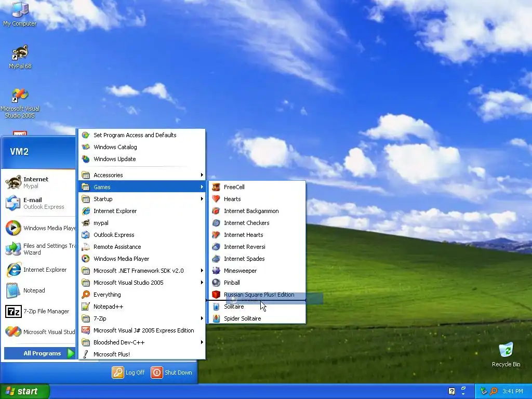Open Internet Explorer in All Programs menu
This screenshot has width=532, height=399.
pos(142,211)
